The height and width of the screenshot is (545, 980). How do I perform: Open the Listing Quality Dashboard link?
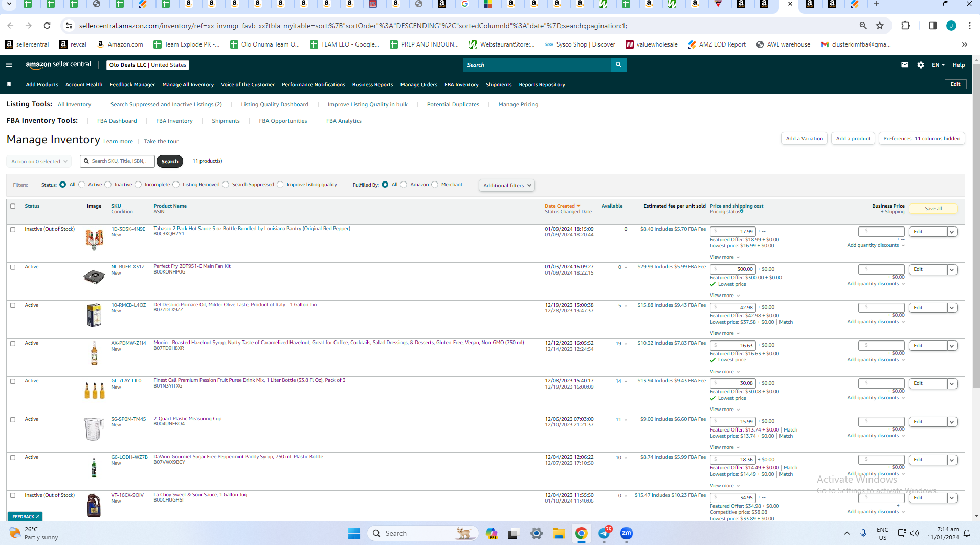[275, 104]
